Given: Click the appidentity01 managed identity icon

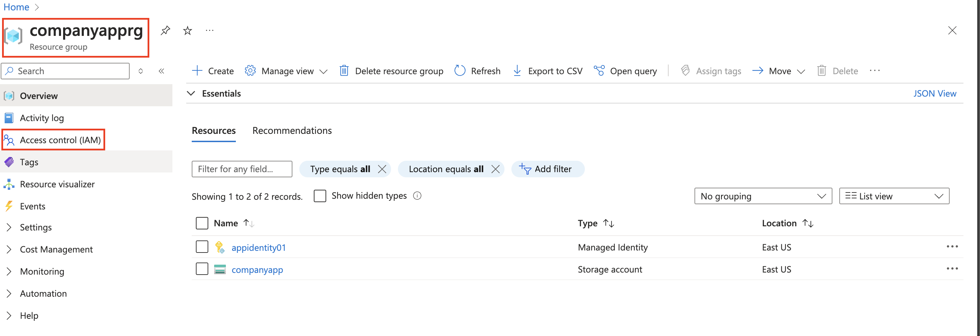Looking at the screenshot, I should [x=220, y=247].
